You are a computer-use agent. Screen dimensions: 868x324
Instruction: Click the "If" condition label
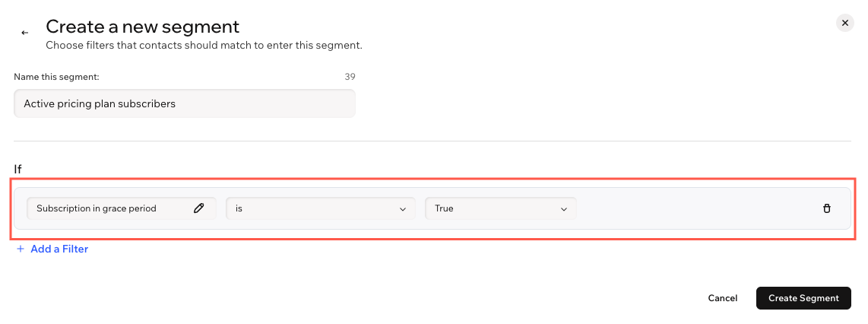pos(17,169)
